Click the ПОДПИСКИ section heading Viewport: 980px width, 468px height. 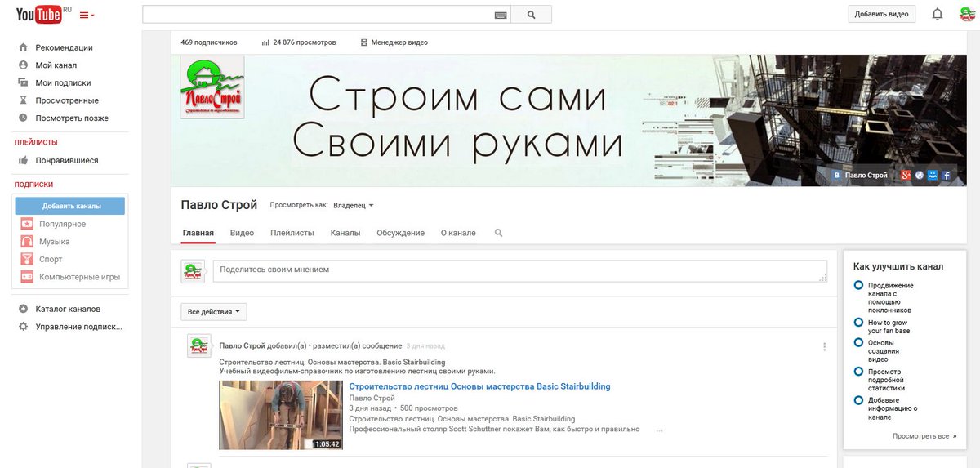tap(33, 185)
